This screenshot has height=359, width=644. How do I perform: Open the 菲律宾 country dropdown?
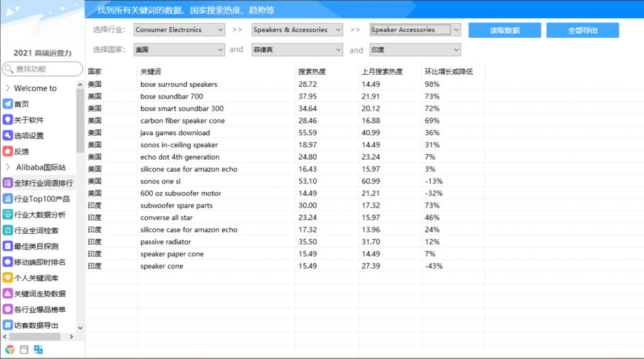[x=297, y=50]
